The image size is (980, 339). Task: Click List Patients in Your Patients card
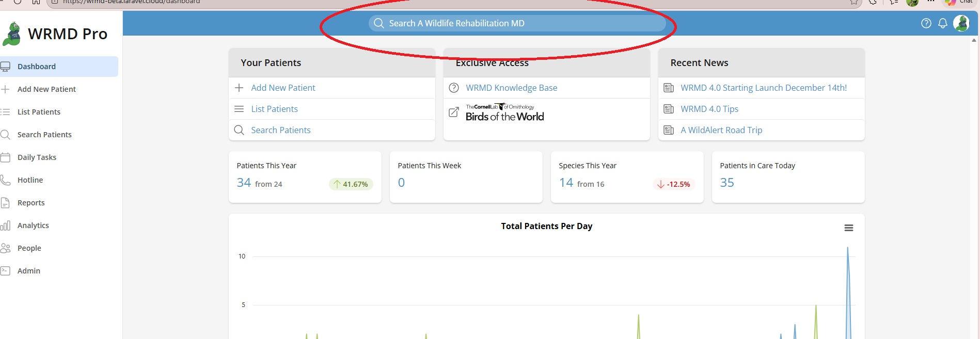274,109
